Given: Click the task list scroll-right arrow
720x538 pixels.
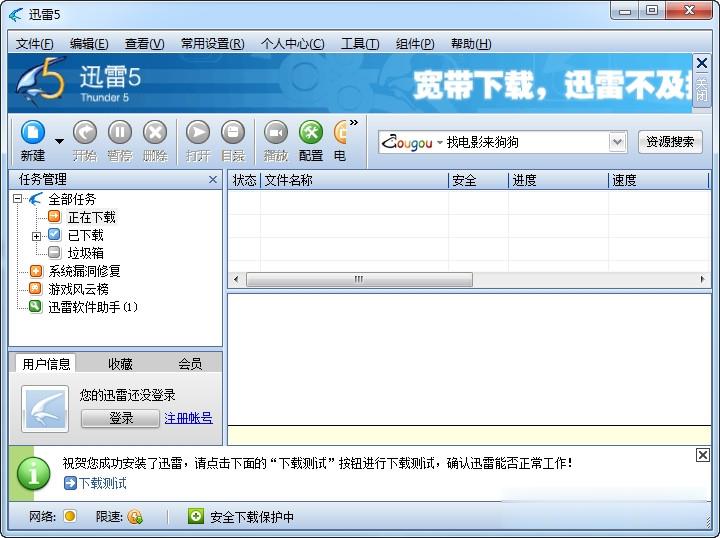Looking at the screenshot, I should 702,279.
